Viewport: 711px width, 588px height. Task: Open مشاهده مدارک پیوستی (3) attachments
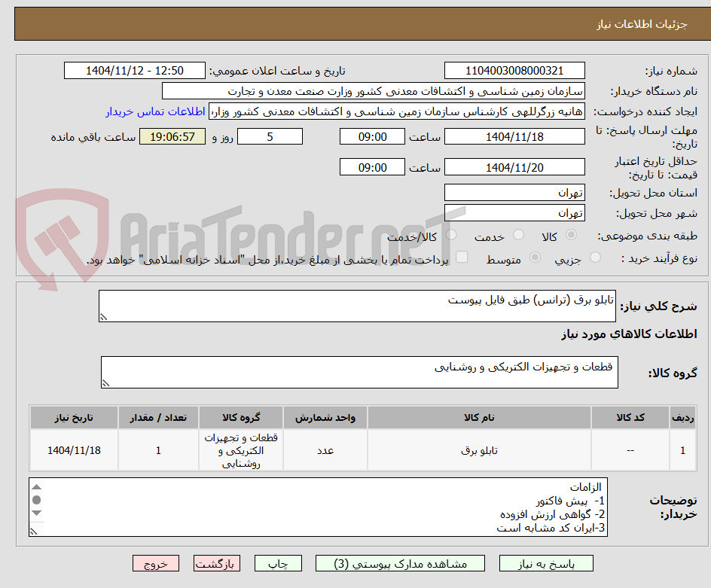(400, 563)
